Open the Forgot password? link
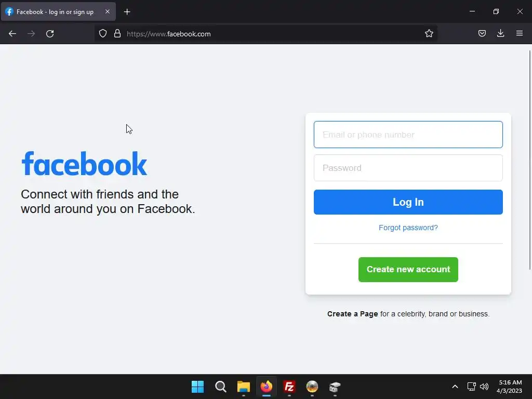The width and height of the screenshot is (532, 399). tap(408, 228)
